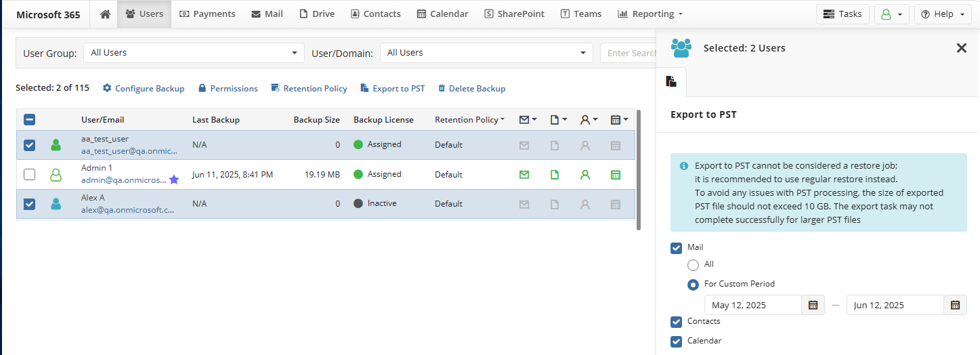Open the Contacts tab

(375, 14)
